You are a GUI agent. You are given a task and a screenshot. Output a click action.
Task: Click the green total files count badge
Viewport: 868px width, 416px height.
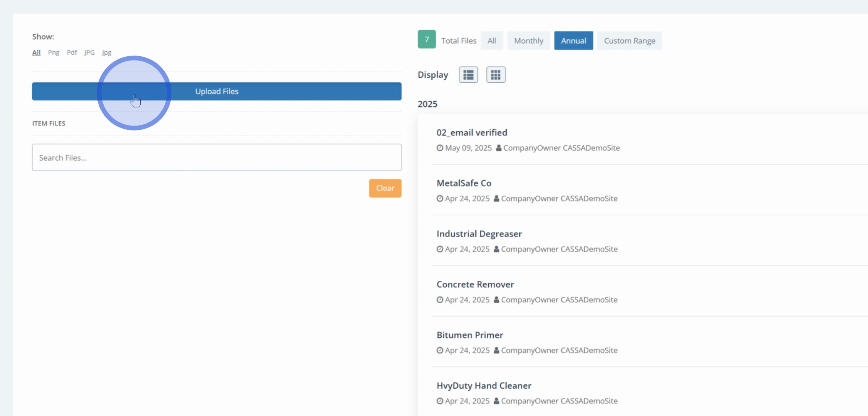pos(427,39)
